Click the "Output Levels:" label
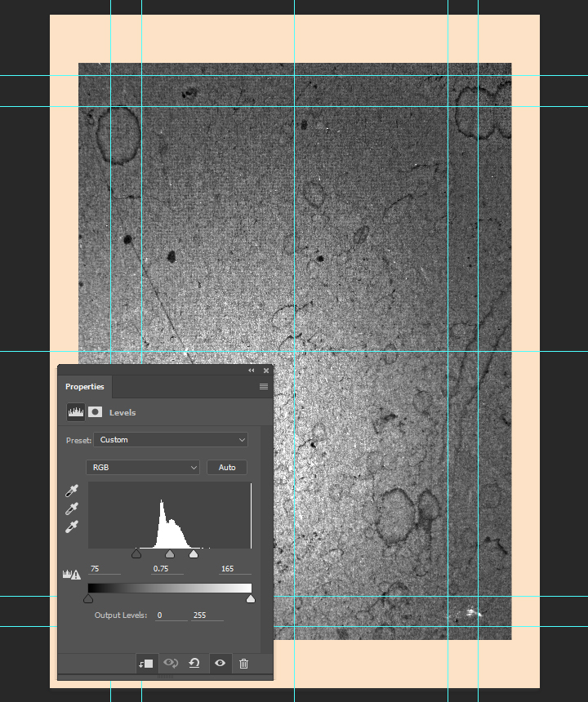588x702 pixels. 121,615
